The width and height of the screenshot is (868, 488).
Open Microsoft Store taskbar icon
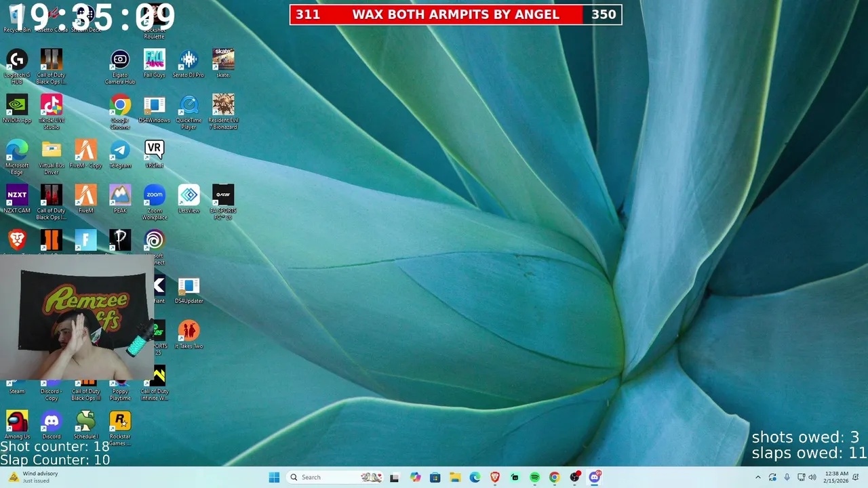435,477
